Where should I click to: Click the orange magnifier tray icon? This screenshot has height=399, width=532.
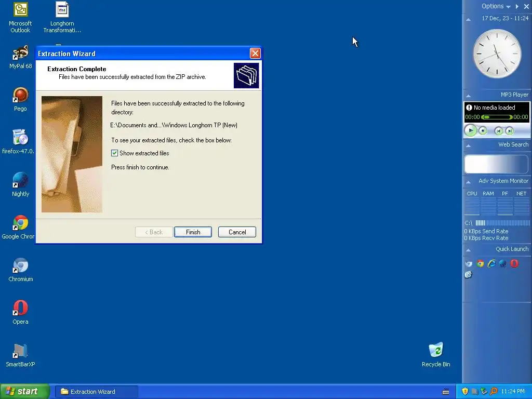pyautogui.click(x=494, y=391)
